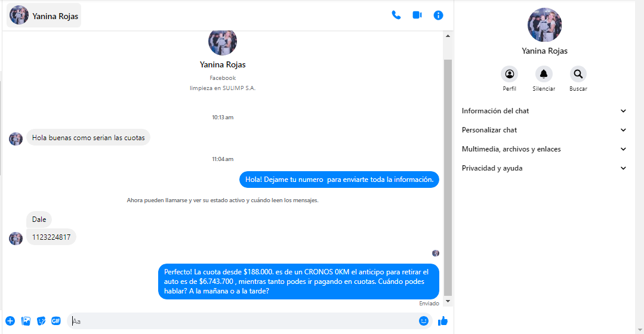Select the phone number message 1123224817
This screenshot has height=334, width=644.
(x=51, y=237)
